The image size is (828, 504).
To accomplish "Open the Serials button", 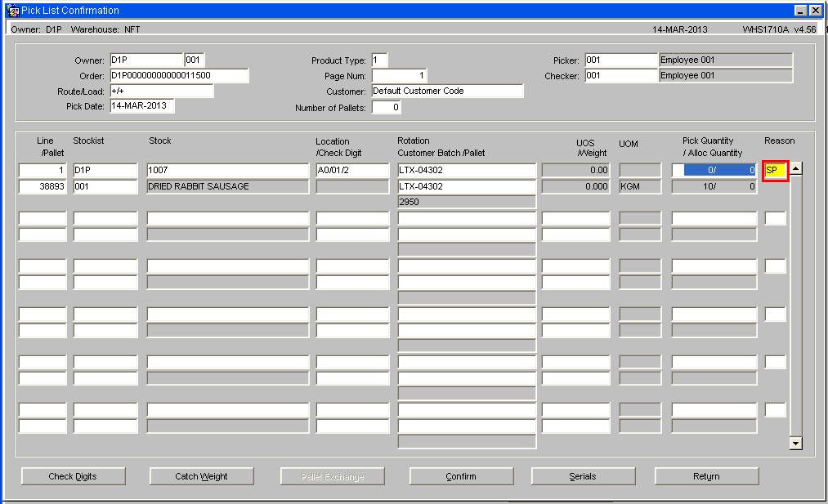I will pyautogui.click(x=583, y=476).
